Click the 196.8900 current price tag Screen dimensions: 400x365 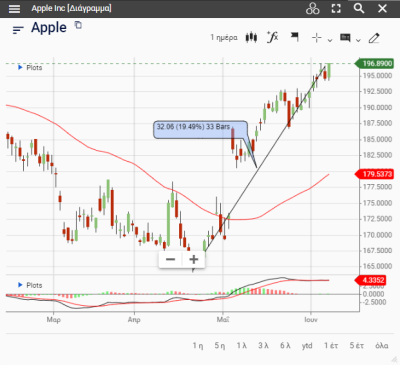374,63
